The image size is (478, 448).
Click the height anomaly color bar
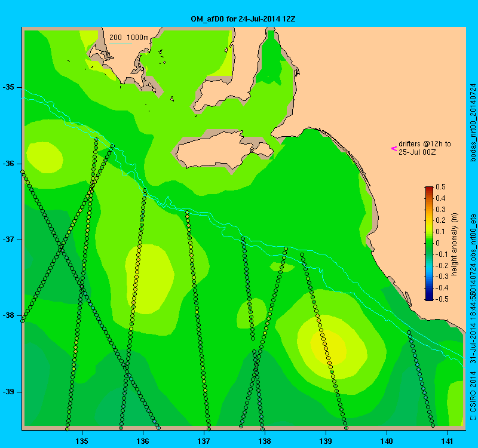click(x=429, y=244)
